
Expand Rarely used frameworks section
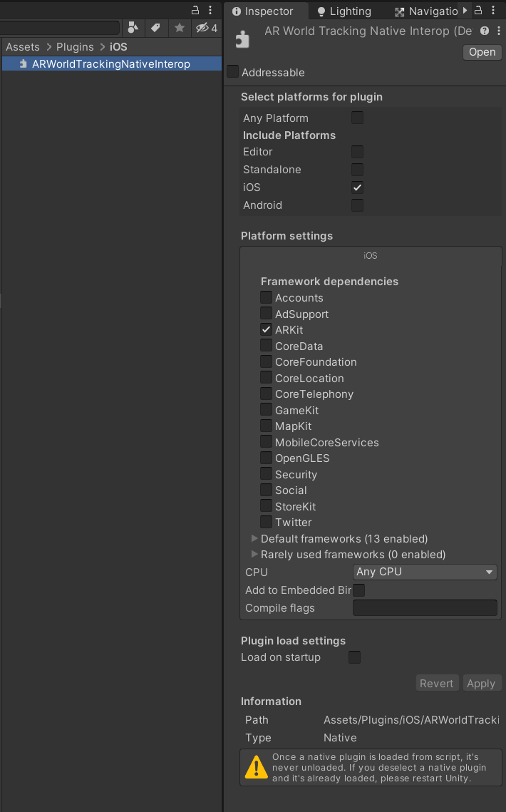coord(254,554)
